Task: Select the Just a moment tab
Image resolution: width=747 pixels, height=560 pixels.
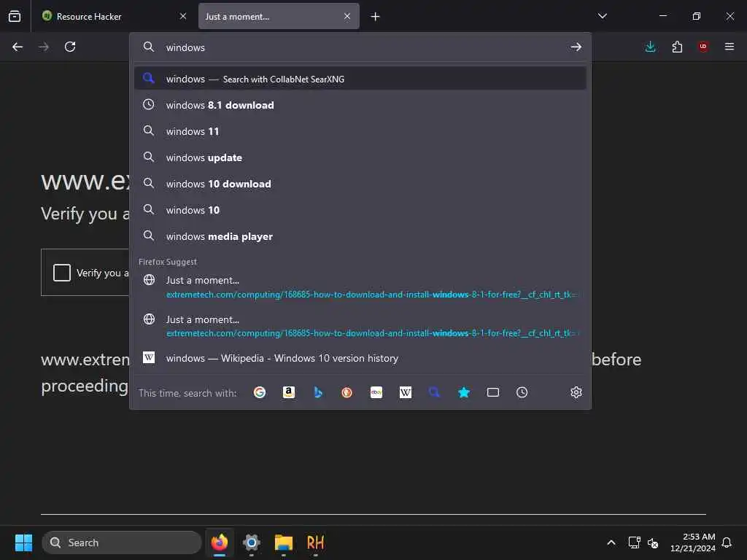Action: point(279,16)
